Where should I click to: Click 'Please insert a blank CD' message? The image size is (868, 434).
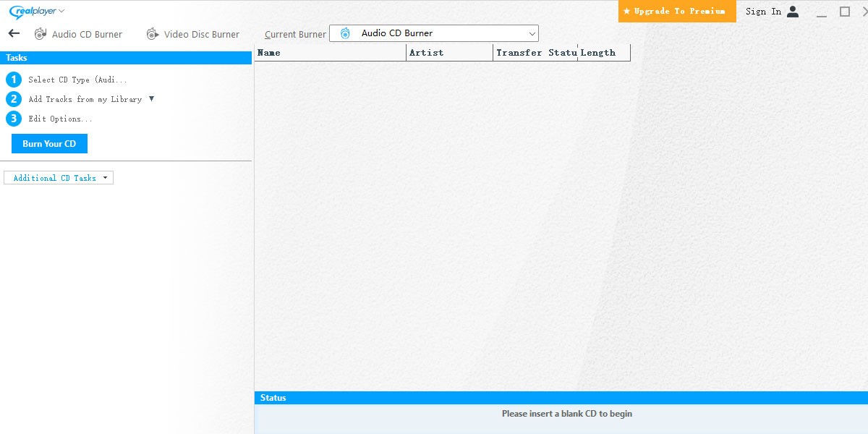[567, 414]
